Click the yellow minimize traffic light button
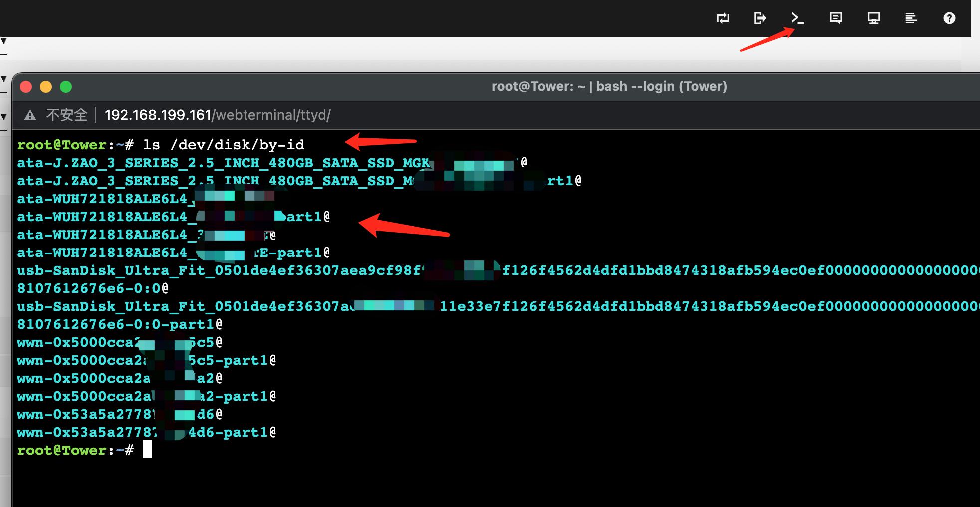This screenshot has width=980, height=507. pos(46,86)
